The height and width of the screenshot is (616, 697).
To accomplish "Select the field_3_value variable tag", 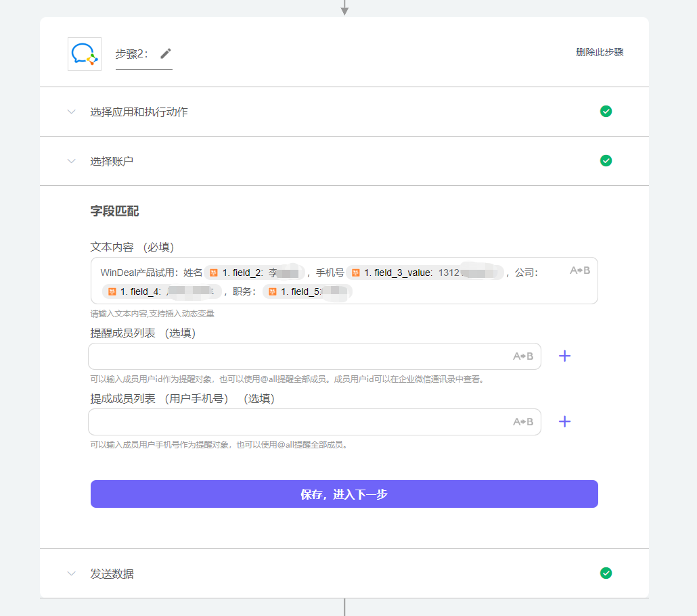I will (426, 273).
